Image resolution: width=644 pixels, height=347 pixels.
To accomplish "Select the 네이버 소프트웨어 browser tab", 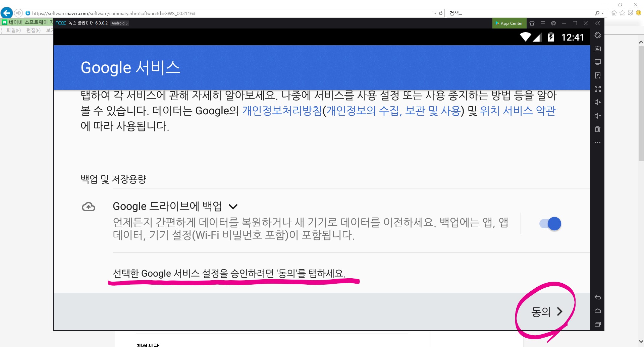I will [27, 22].
